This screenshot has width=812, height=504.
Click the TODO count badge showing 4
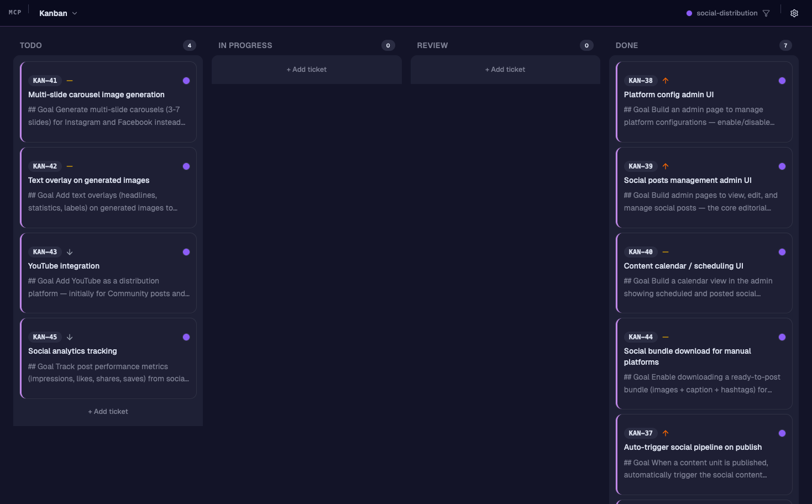190,45
